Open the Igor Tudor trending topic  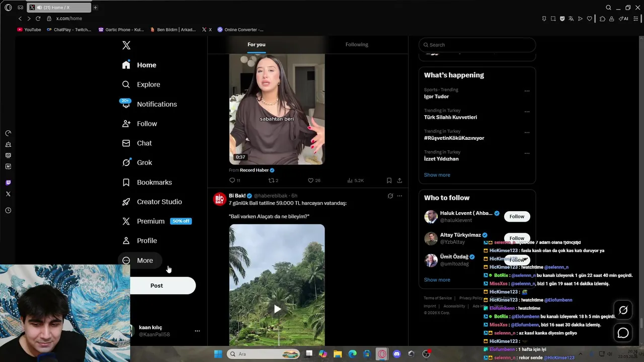click(436, 97)
